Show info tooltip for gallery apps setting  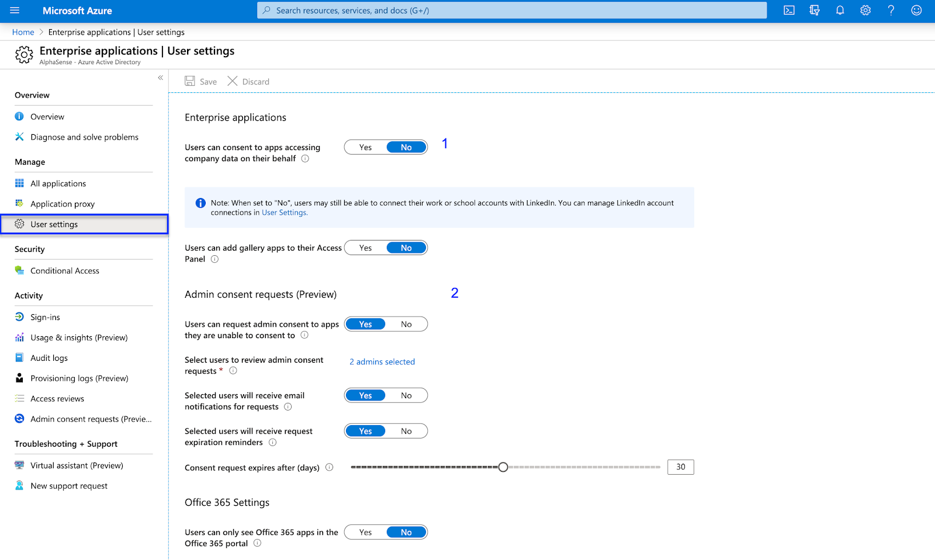[x=214, y=259]
